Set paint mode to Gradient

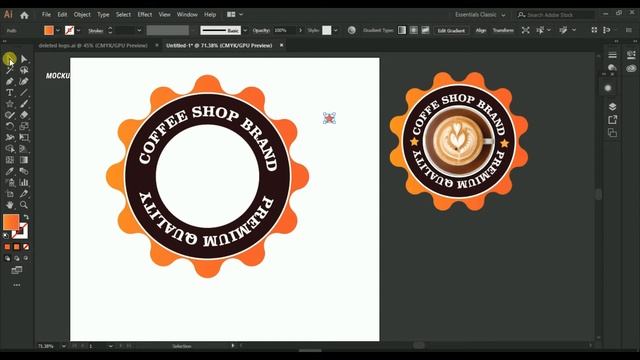tap(17, 247)
